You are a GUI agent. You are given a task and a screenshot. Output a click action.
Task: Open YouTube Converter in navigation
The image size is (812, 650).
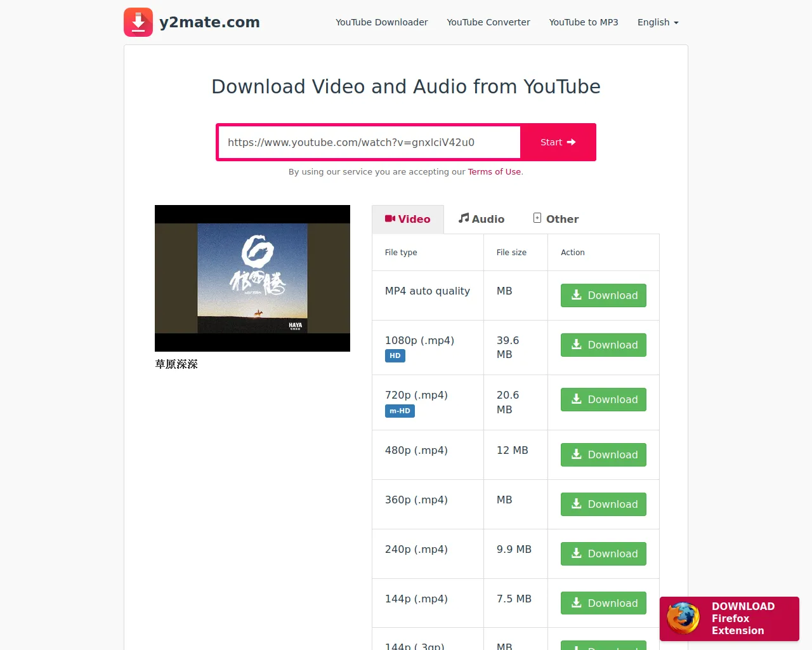(488, 22)
